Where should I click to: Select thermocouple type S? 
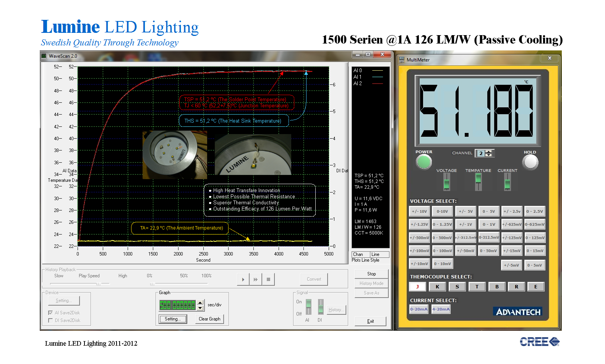457,287
